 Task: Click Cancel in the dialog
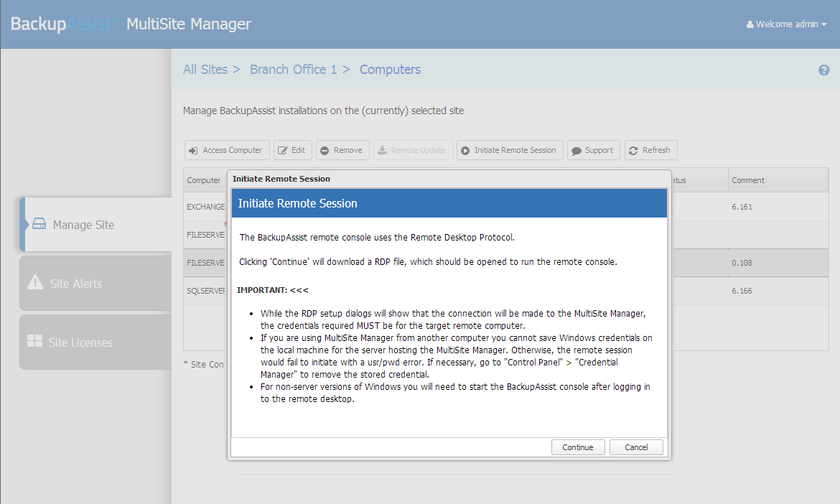coord(636,447)
